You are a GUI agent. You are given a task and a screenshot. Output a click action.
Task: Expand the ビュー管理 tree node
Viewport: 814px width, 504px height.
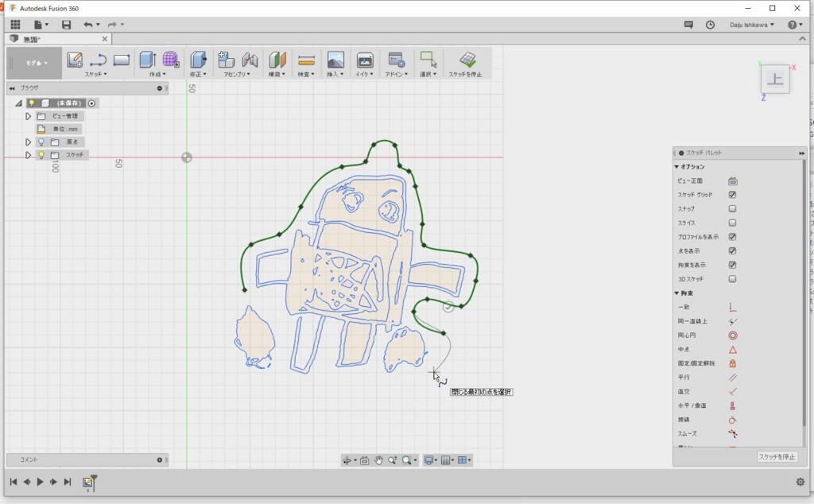pyautogui.click(x=28, y=116)
